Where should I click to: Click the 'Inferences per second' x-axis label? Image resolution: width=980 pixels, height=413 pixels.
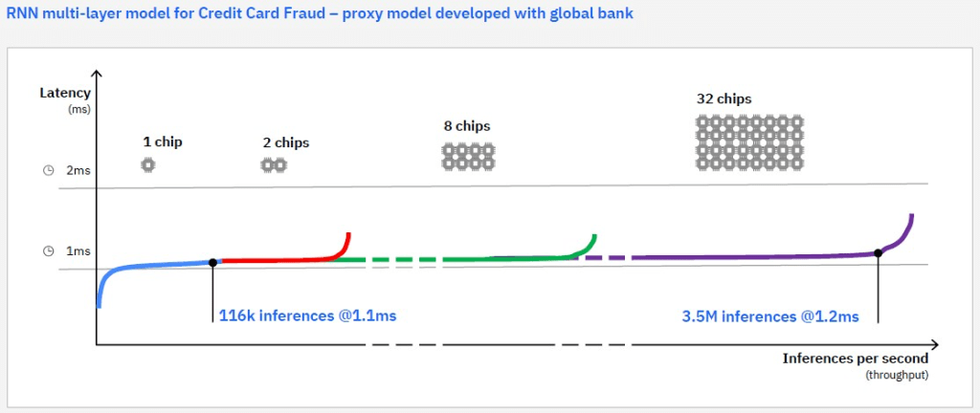click(855, 359)
